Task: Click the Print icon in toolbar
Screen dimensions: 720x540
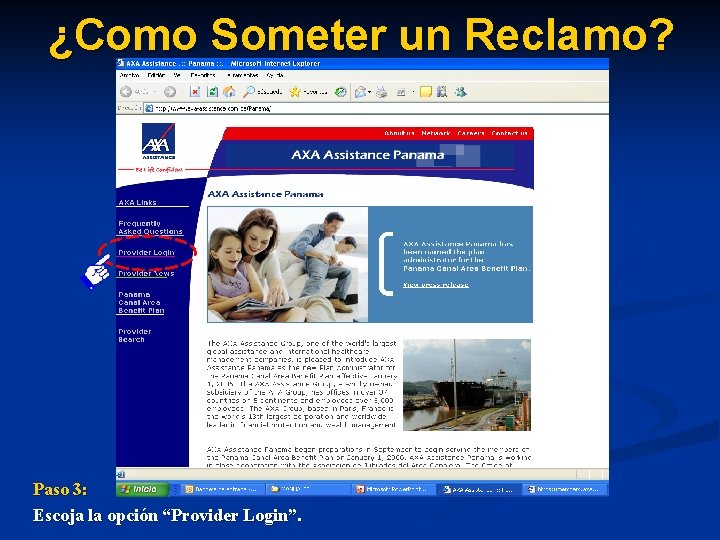Action: (x=382, y=92)
